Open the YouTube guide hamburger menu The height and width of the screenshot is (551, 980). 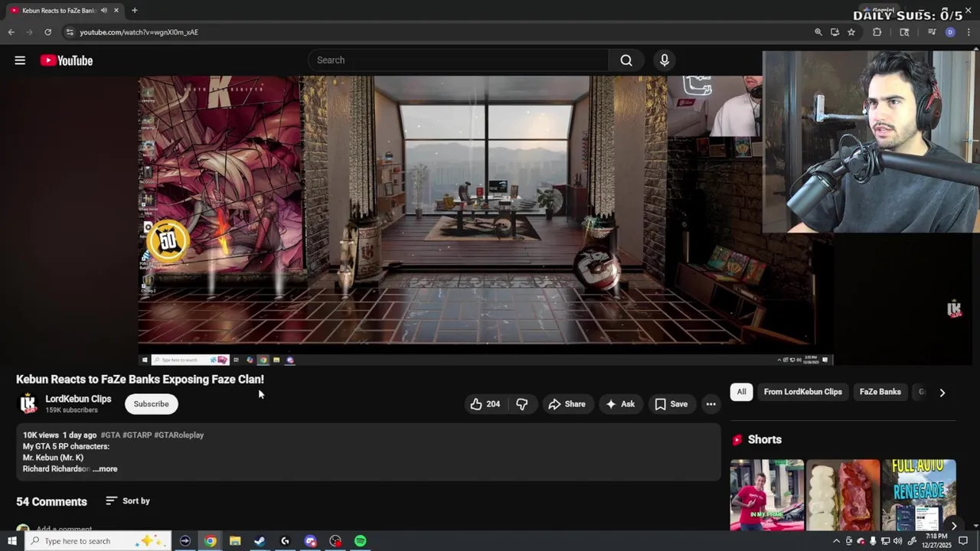point(20,60)
